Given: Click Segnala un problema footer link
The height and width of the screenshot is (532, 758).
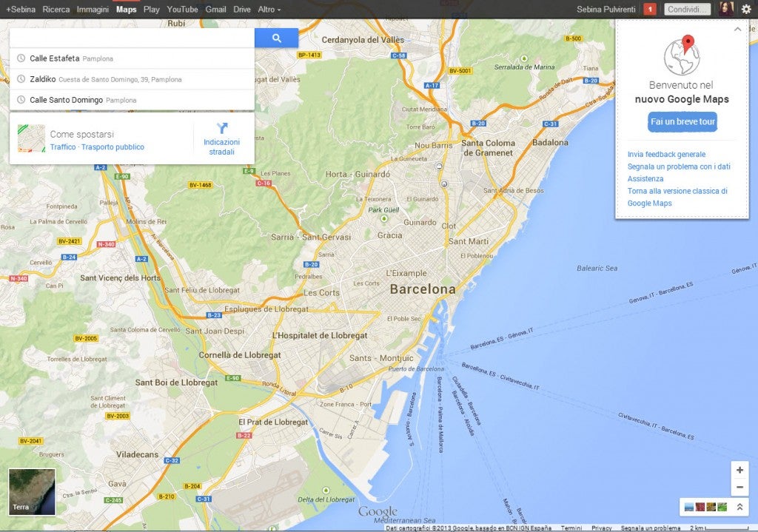Looking at the screenshot, I should pos(651,528).
